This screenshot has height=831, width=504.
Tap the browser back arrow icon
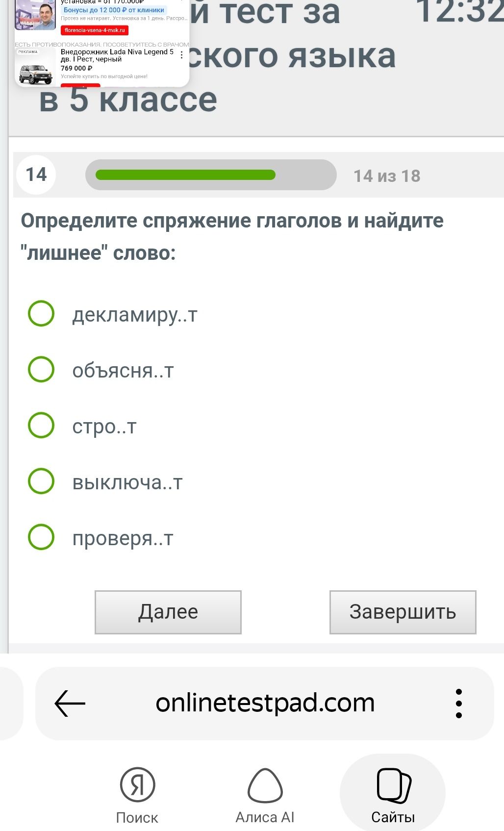click(x=70, y=704)
